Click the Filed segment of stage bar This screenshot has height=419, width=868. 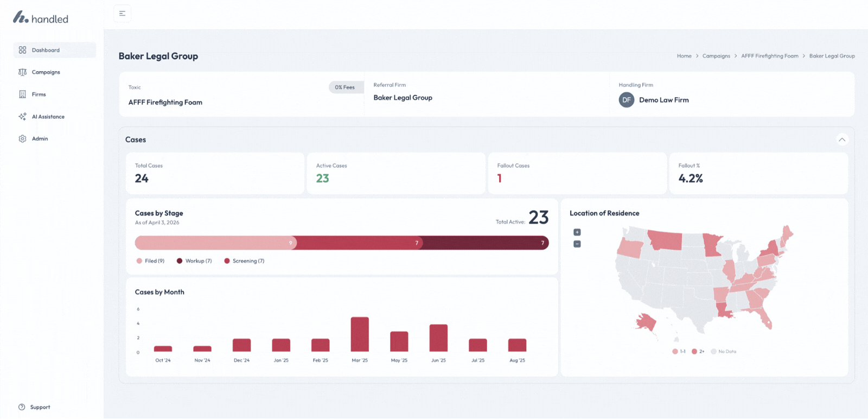[214, 243]
